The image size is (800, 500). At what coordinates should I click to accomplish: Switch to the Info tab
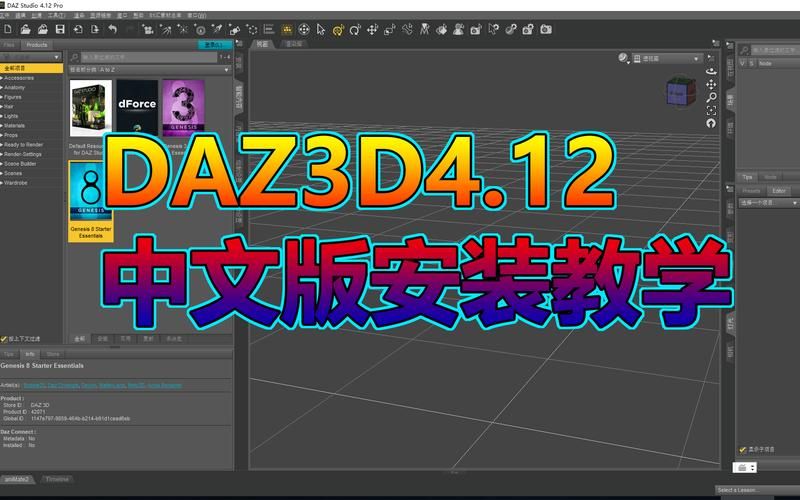[x=30, y=354]
